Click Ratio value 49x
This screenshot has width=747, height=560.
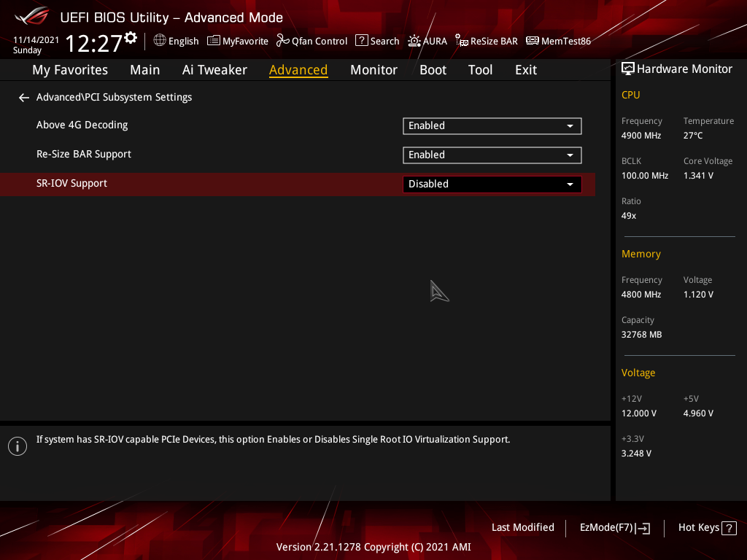pos(629,216)
